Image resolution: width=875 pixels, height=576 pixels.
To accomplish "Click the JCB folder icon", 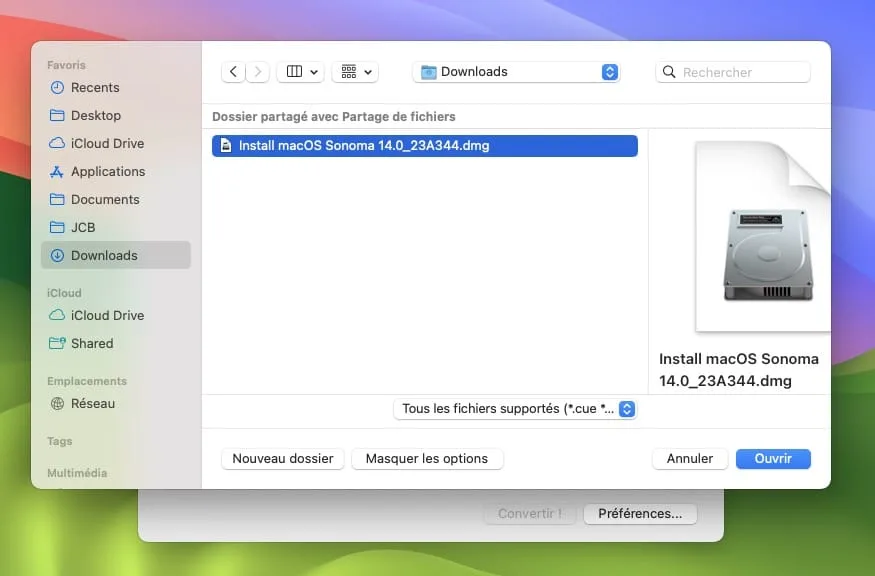I will pos(57,227).
